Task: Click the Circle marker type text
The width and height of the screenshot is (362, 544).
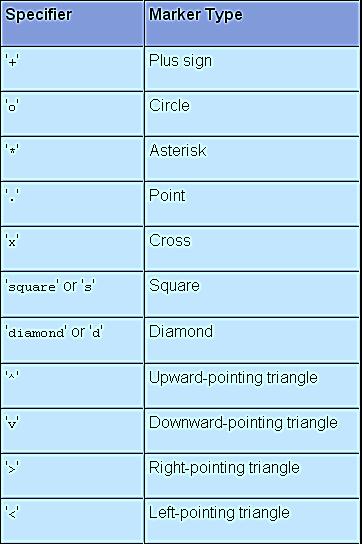Action: tap(169, 105)
